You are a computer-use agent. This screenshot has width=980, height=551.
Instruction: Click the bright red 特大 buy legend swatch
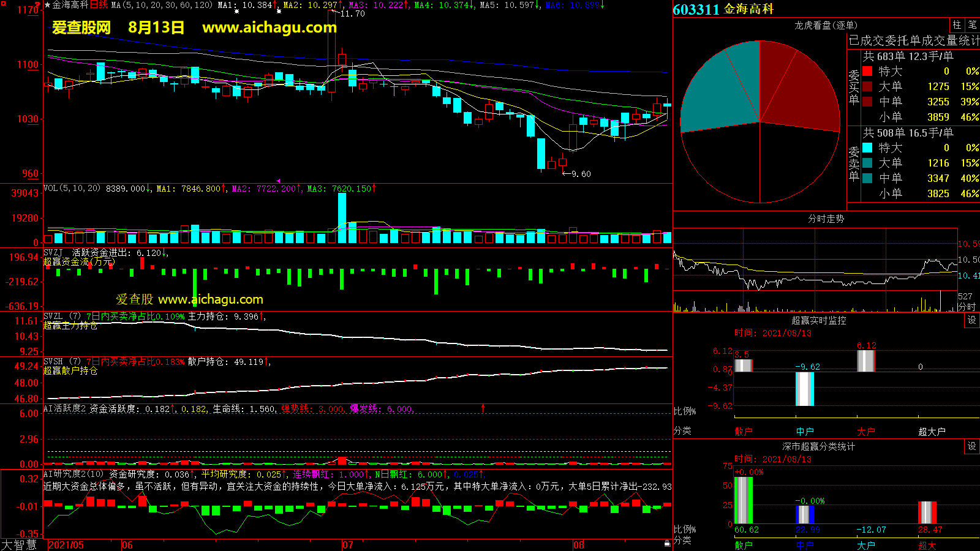[867, 71]
